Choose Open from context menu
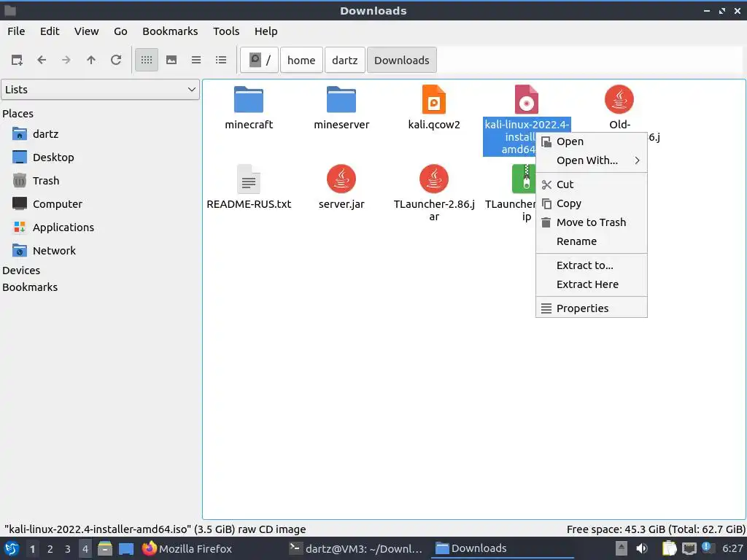The width and height of the screenshot is (747, 560). coord(591,141)
